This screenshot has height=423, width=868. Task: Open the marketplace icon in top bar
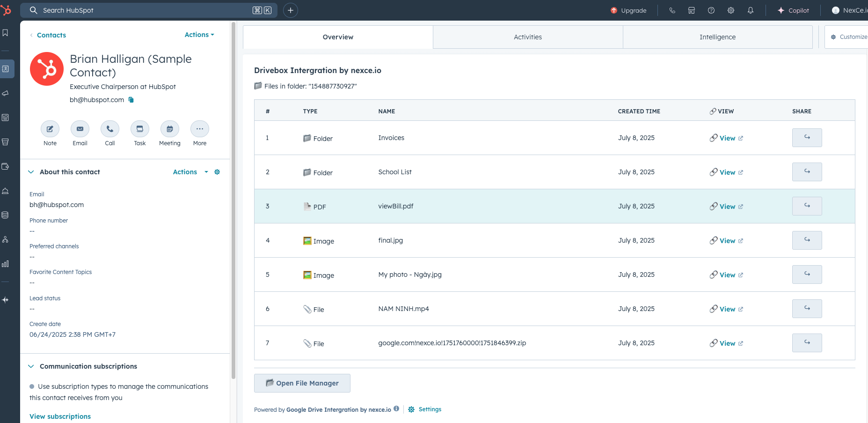pyautogui.click(x=692, y=10)
